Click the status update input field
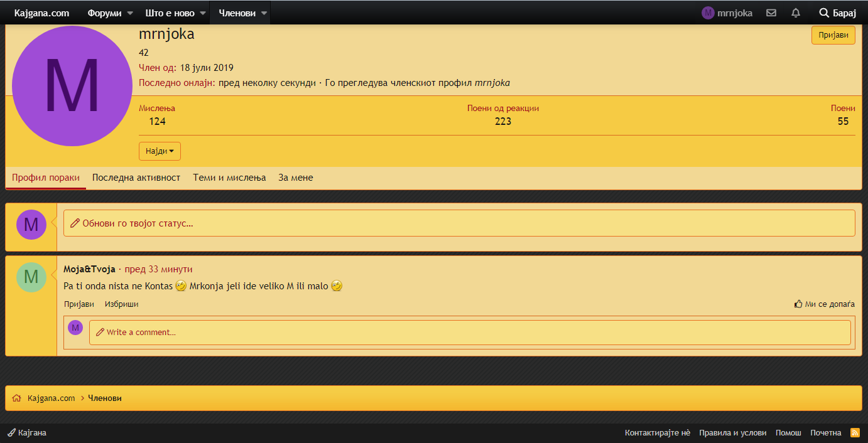Screen dimensions: 868x443 click(x=458, y=223)
